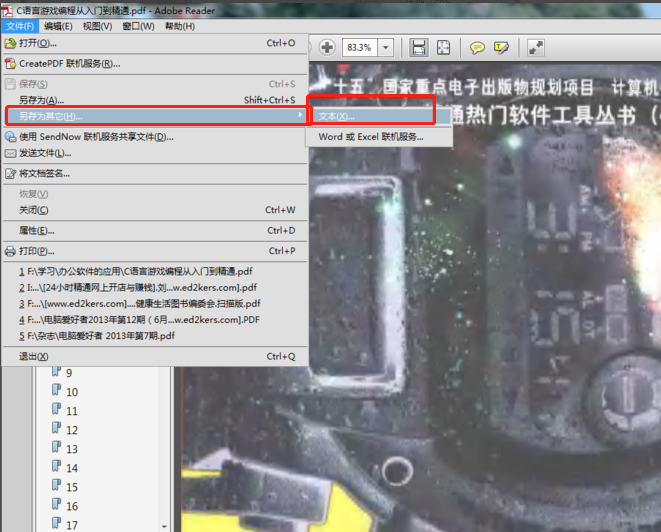Click the fit-to-page view icon
Viewport: 661px width, 532px height.
(443, 47)
